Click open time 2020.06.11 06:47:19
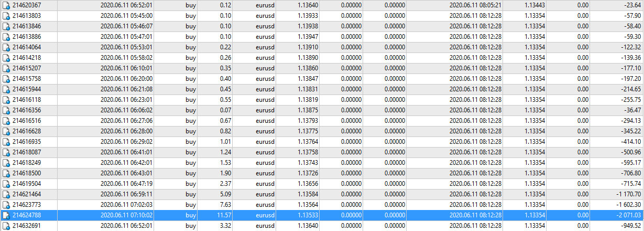 pos(126,184)
